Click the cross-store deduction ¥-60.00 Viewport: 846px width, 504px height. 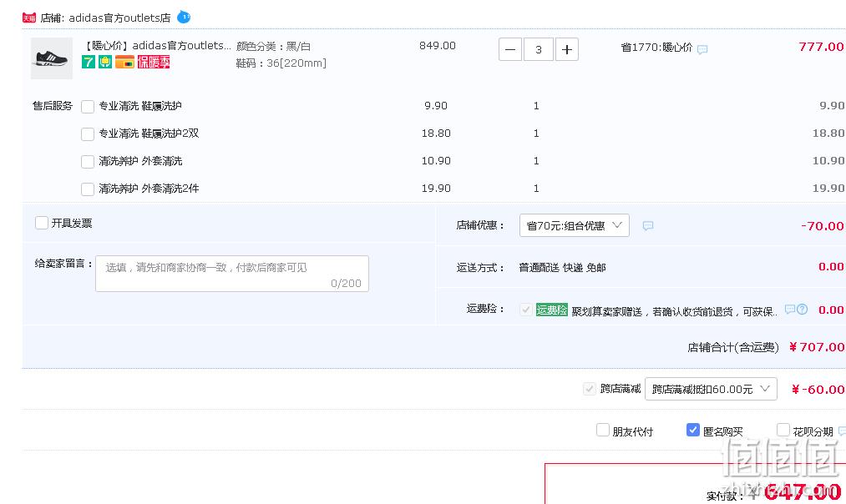[818, 389]
